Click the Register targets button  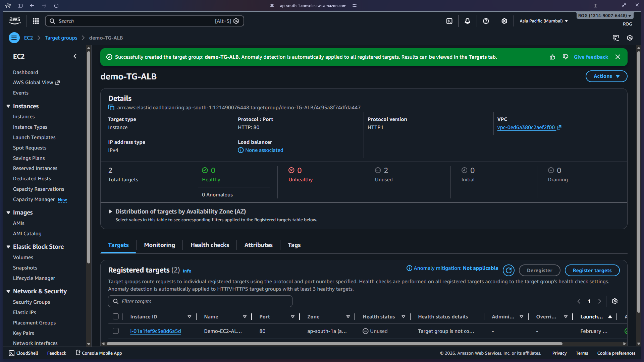[592, 270]
